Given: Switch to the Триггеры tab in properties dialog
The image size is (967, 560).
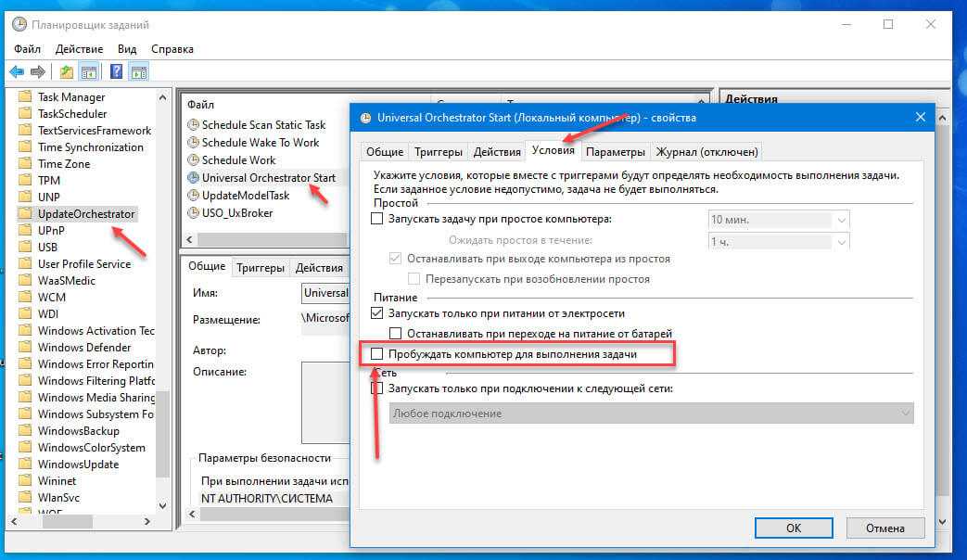Looking at the screenshot, I should (x=439, y=152).
